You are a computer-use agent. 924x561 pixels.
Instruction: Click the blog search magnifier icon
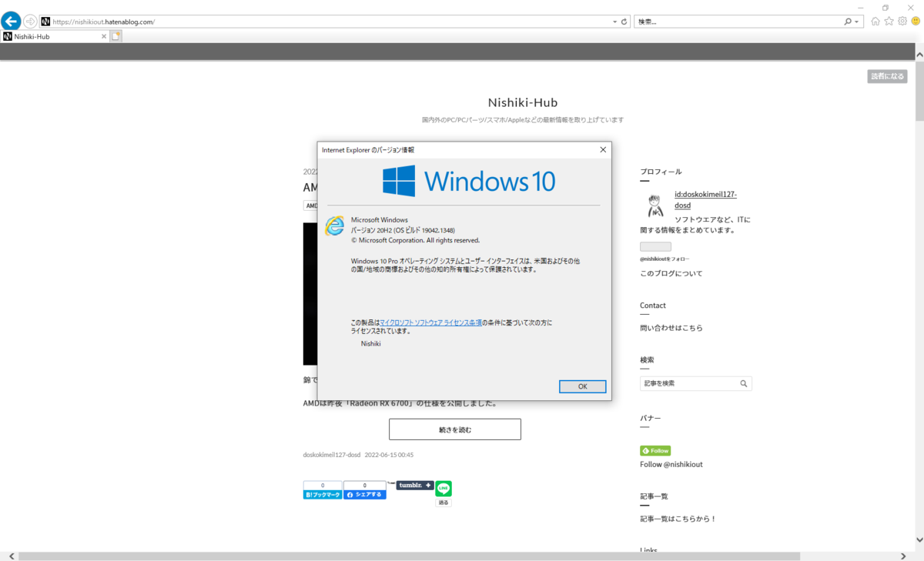click(744, 383)
